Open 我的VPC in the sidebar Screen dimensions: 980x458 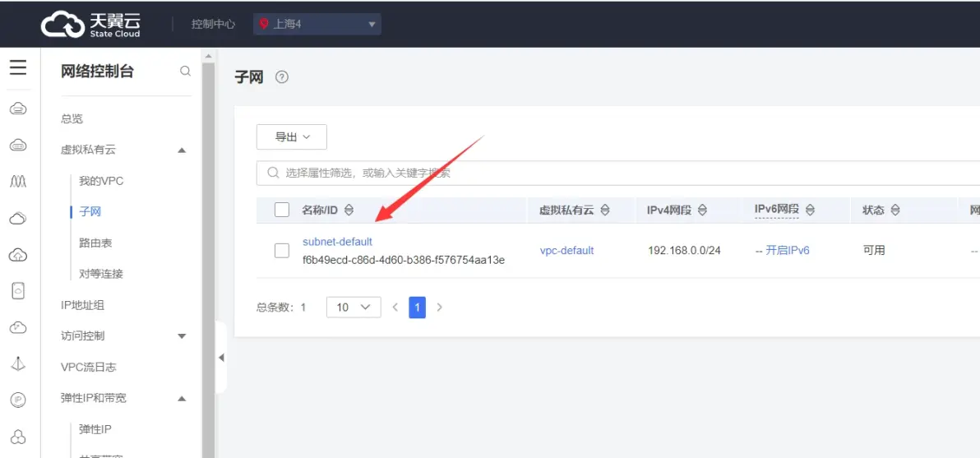point(101,181)
